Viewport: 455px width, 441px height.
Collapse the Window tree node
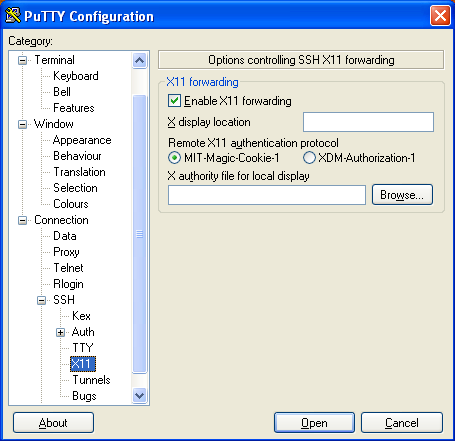pos(22,124)
